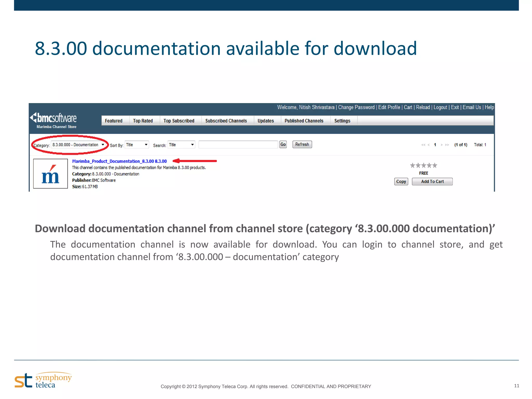This screenshot has height=399, width=532.
Task: Click the Go button
Action: [x=283, y=144]
